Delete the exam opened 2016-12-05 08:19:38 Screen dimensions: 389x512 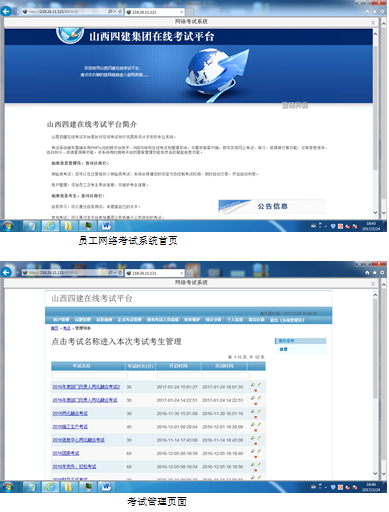256,457
